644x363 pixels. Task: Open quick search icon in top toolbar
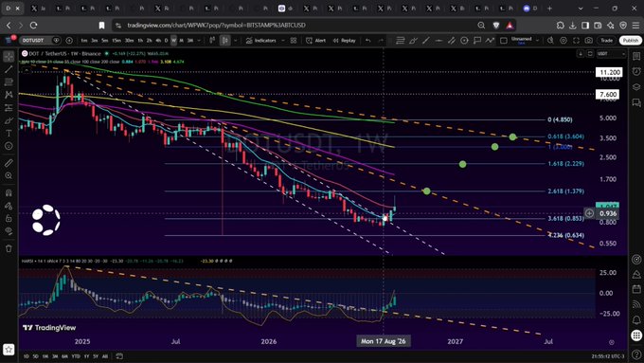[x=550, y=41]
